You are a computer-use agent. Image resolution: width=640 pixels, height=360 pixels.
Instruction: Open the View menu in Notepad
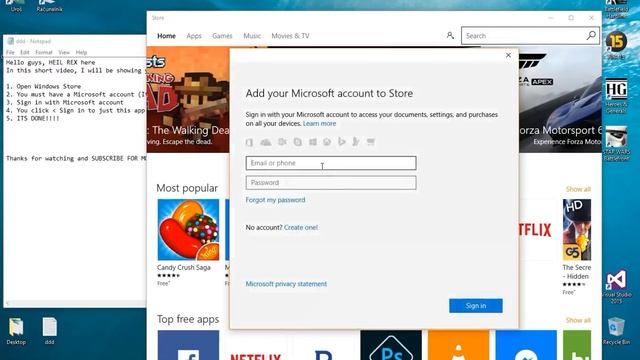(x=64, y=52)
